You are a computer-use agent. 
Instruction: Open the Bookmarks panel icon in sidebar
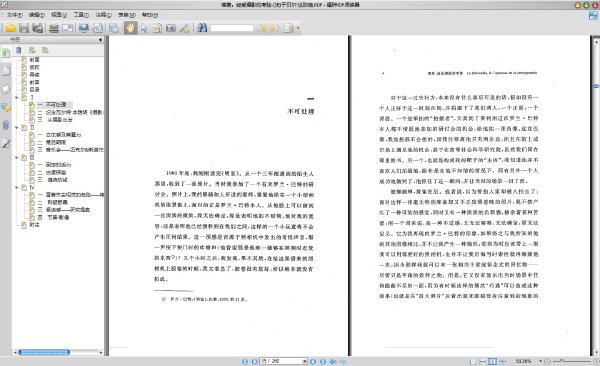tap(6, 53)
